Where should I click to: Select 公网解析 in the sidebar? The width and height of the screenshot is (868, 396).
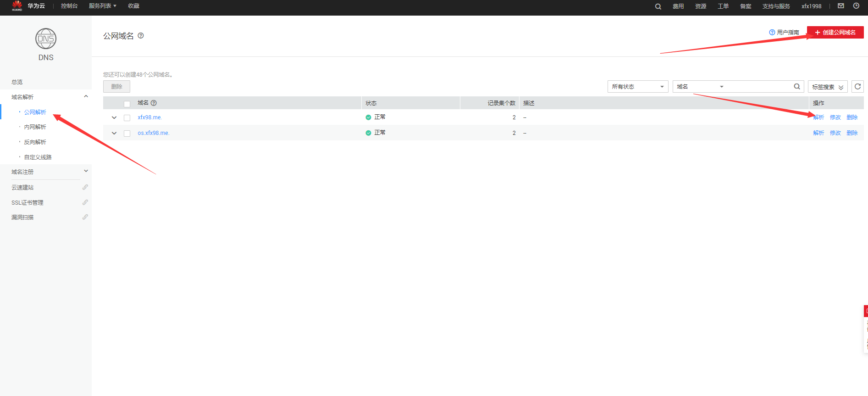[35, 112]
